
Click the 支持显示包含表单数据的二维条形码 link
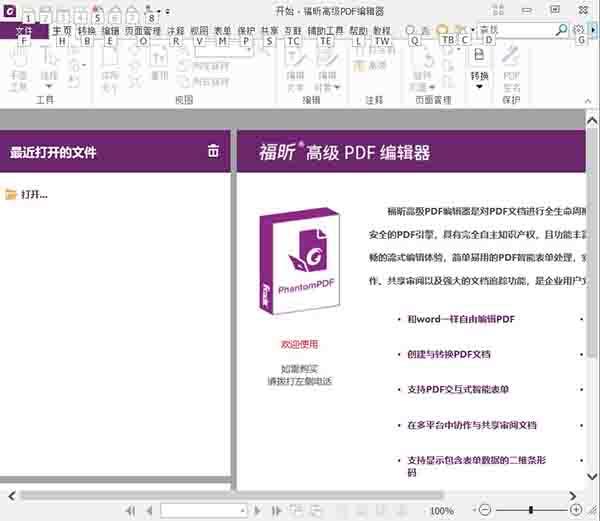point(476,466)
